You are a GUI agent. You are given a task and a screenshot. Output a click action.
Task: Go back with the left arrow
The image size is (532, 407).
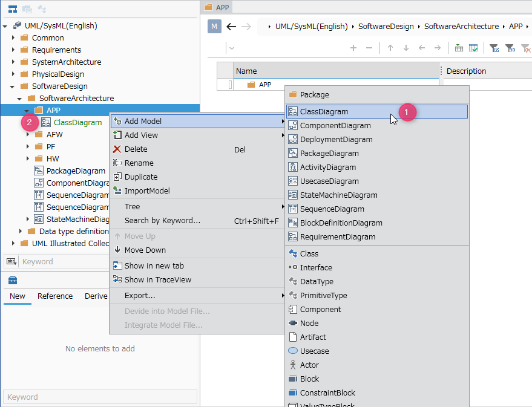click(231, 27)
